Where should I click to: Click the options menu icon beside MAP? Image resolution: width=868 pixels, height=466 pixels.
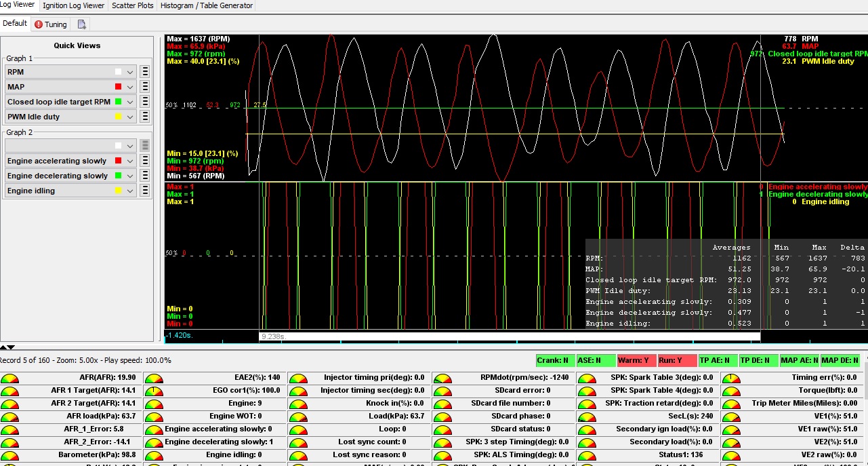(x=144, y=87)
